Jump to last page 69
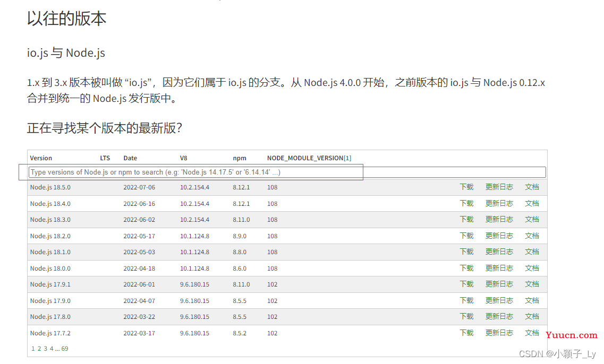 tap(65, 349)
